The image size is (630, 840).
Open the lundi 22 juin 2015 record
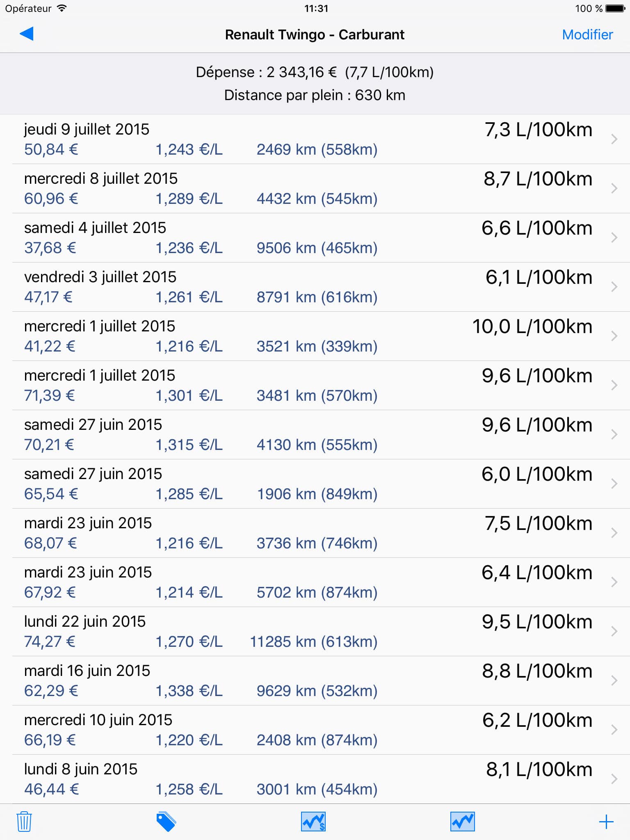pos(315,632)
